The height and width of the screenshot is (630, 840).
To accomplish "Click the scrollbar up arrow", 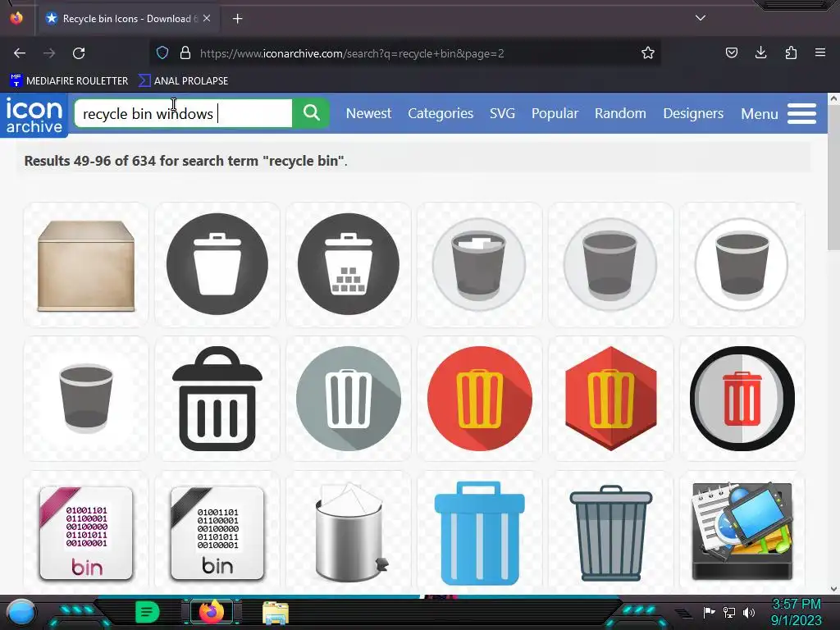I will (833, 98).
